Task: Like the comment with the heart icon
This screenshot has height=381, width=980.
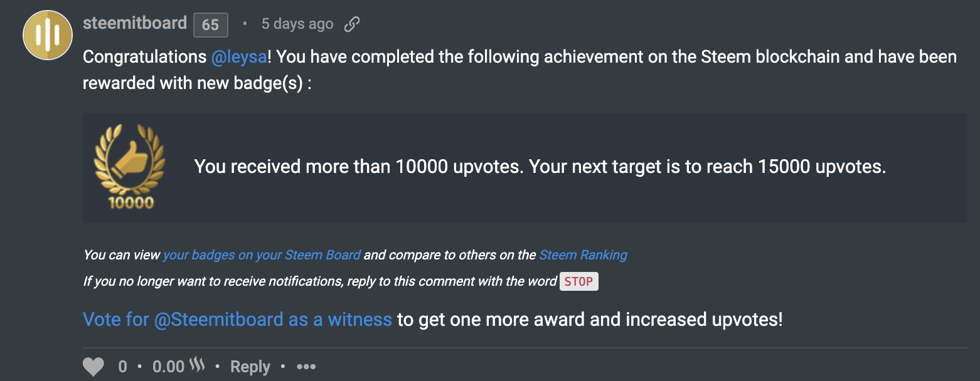Action: coord(93,367)
